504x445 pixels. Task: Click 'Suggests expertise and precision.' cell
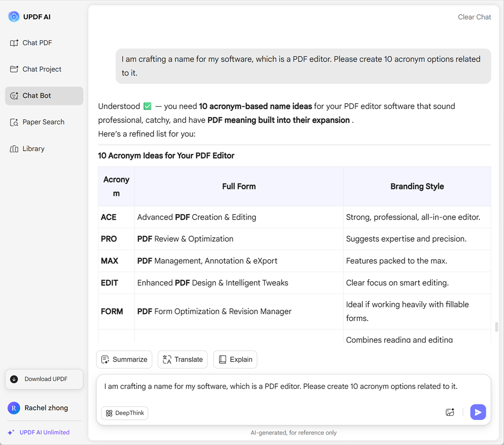pos(417,239)
